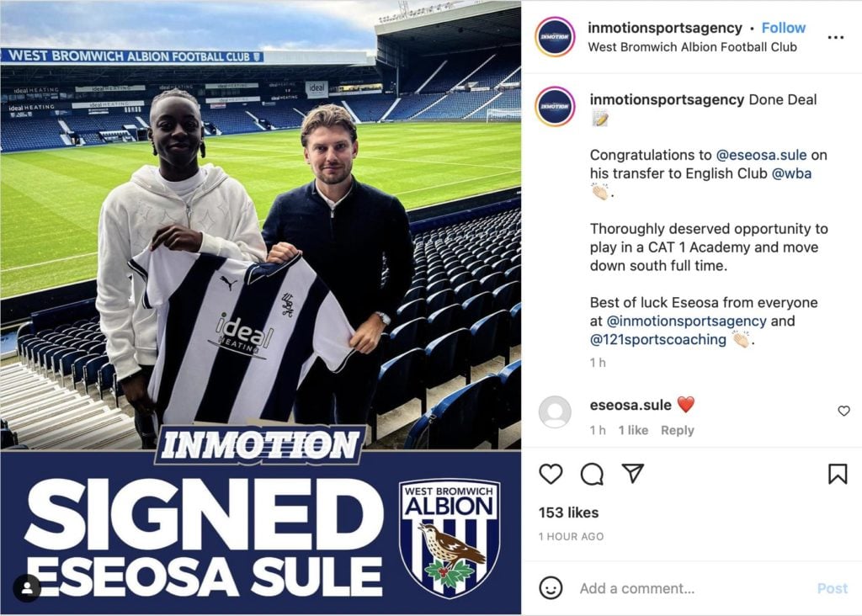862x616 pixels.
Task: Save post with the bookmark icon
Action: [838, 474]
